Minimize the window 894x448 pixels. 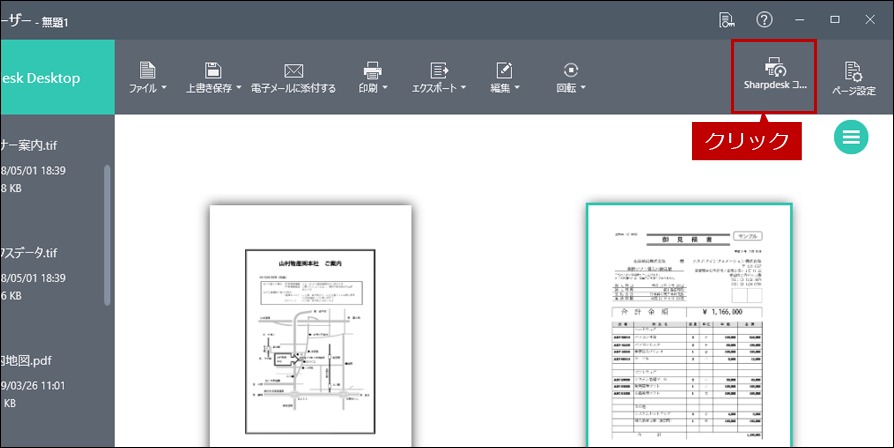coord(799,20)
